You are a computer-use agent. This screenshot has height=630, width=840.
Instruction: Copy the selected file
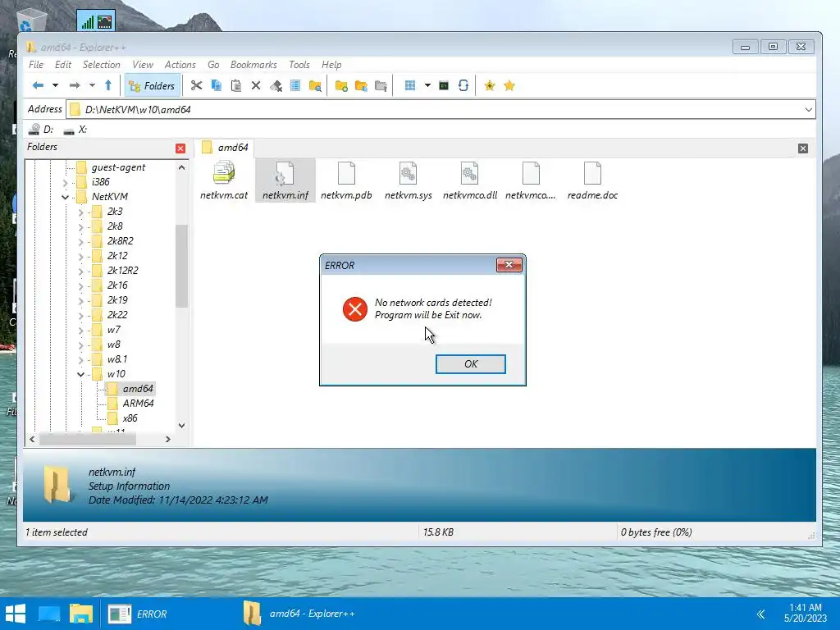coord(217,85)
